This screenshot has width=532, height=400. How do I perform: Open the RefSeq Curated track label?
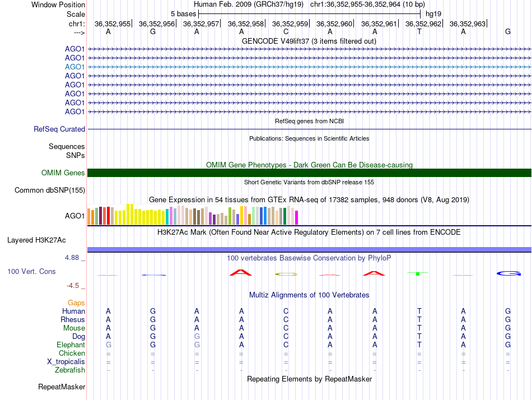(x=59, y=129)
